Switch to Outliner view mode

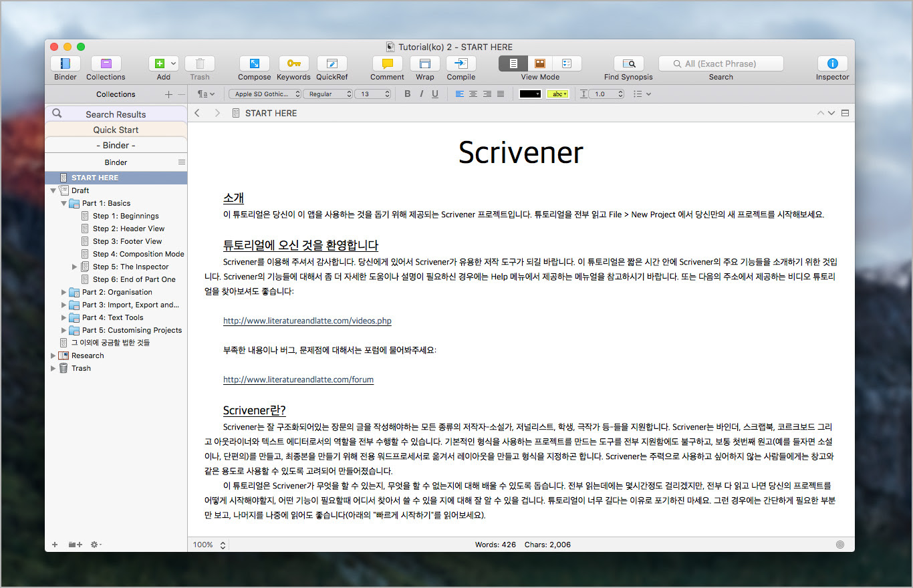tap(567, 63)
